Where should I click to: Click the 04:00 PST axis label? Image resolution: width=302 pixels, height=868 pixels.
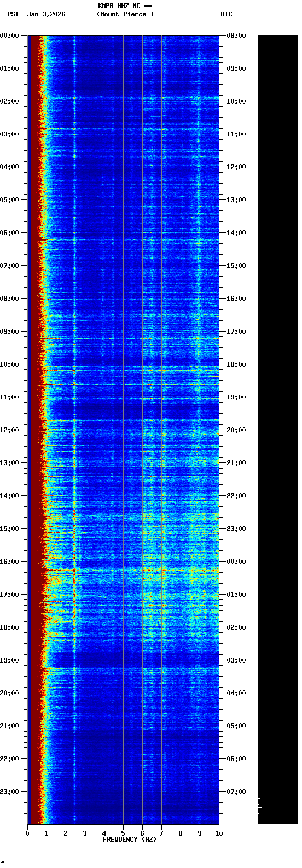click(x=10, y=167)
